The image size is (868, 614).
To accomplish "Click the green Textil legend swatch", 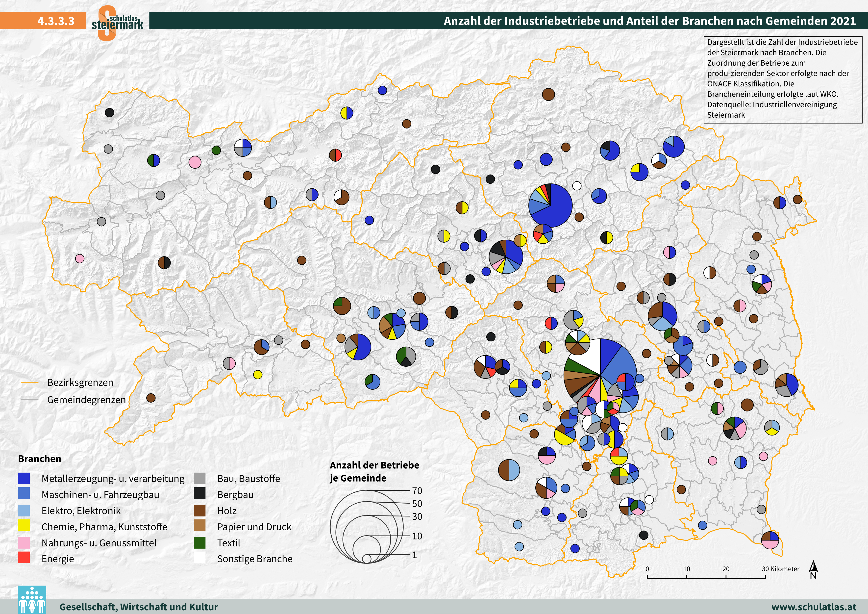I will (x=199, y=542).
